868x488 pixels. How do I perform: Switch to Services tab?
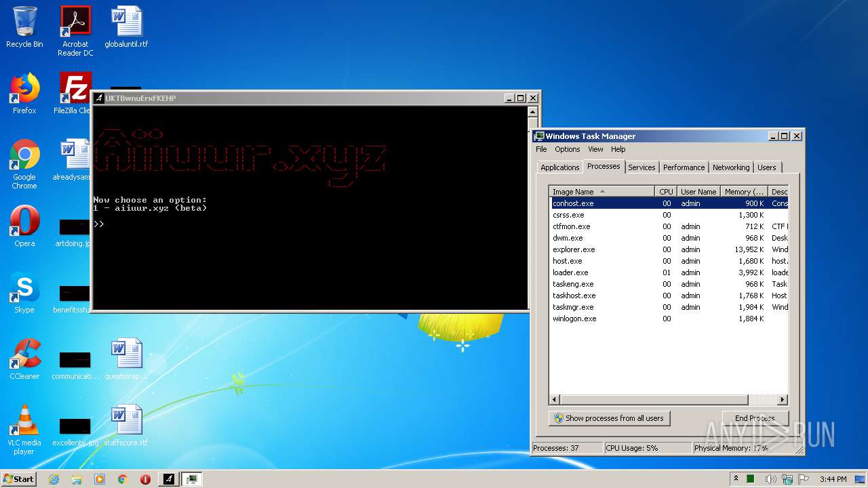pyautogui.click(x=642, y=167)
